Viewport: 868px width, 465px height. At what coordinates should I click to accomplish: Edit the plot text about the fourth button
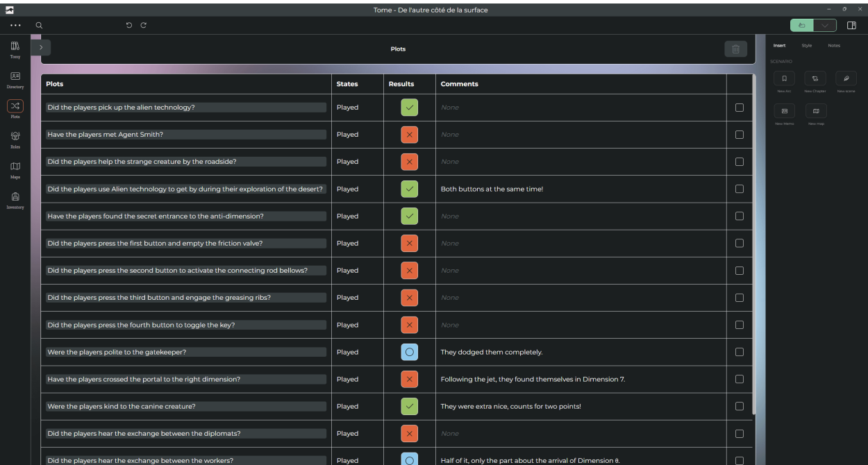(185, 325)
